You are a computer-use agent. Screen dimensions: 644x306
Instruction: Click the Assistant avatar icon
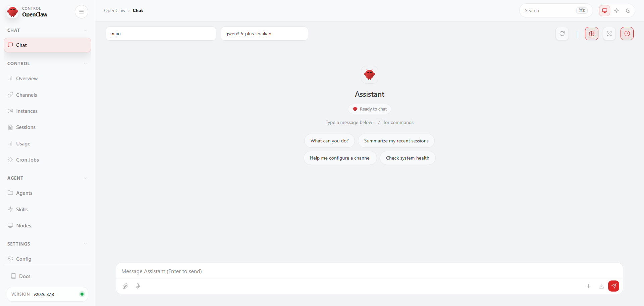370,75
